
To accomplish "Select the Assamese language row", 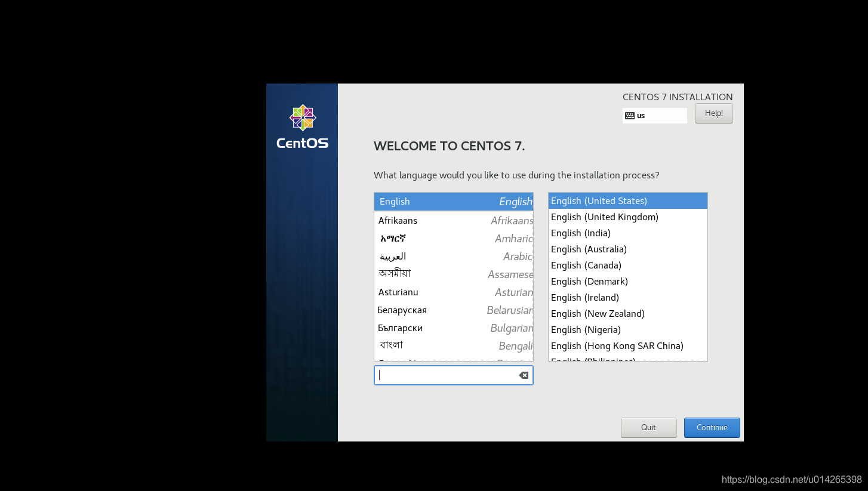I will [454, 274].
